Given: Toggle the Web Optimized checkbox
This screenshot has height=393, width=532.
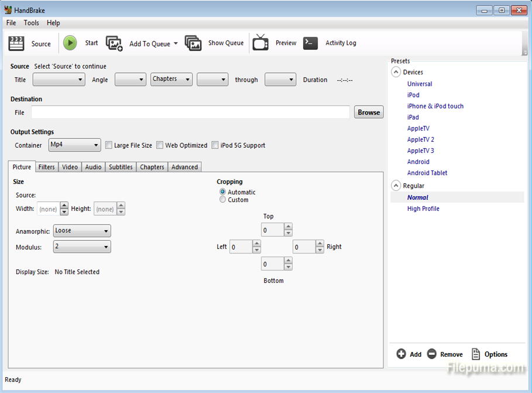Looking at the screenshot, I should pos(160,145).
